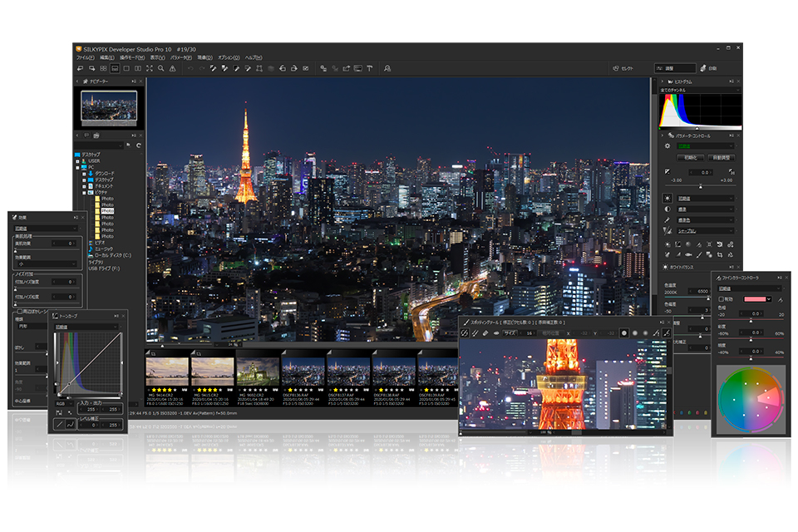Open the sharpness preset dropdown
This screenshot has height=532, width=798.
pos(705,230)
